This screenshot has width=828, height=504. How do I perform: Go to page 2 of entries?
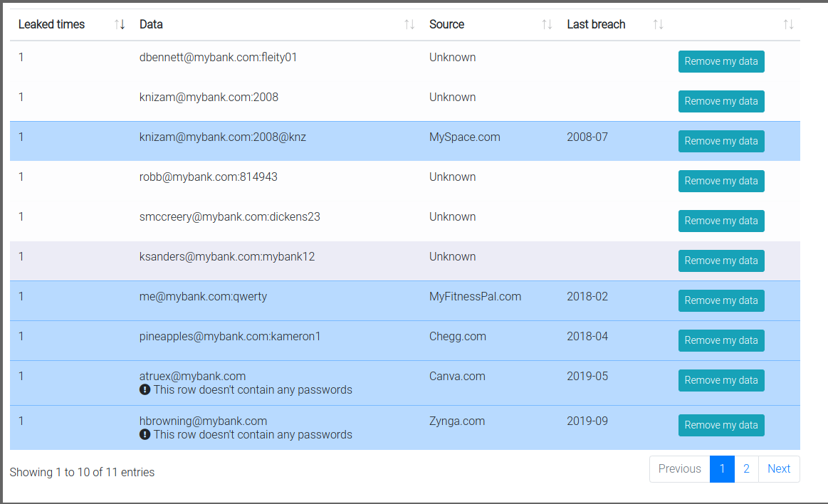(x=746, y=469)
